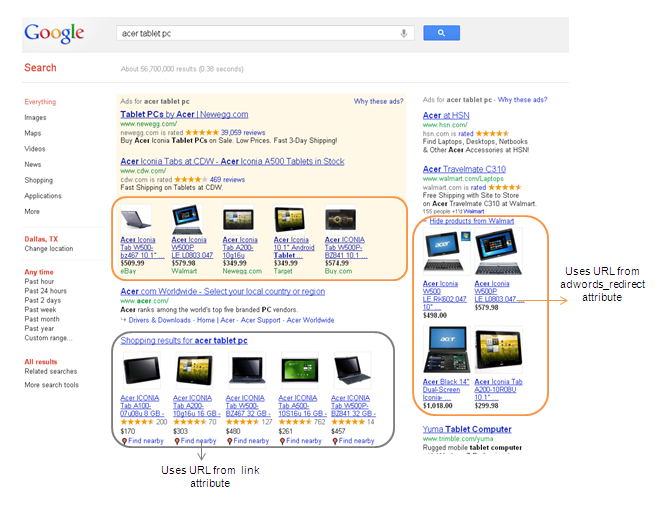Image resolution: width=667 pixels, height=520 pixels.
Task: Select Images in the left sidebar
Action: click(35, 117)
